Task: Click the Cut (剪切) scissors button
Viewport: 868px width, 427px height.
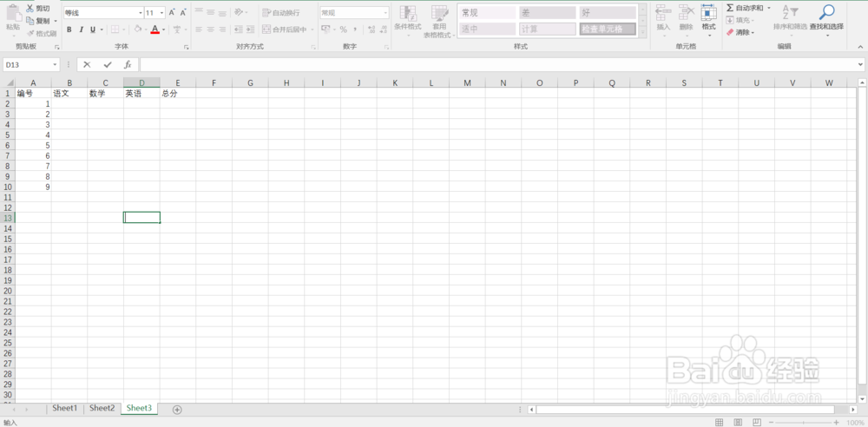Action: (38, 9)
